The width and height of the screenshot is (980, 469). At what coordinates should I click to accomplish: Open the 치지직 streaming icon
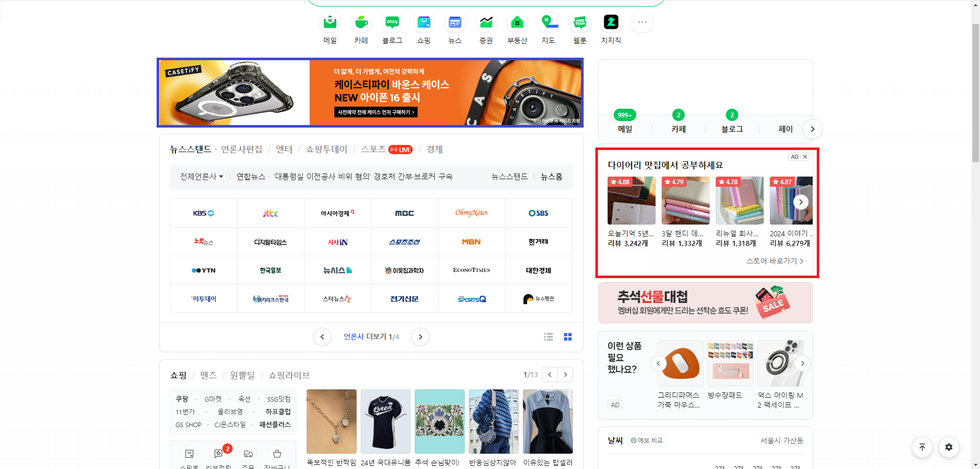(x=611, y=22)
